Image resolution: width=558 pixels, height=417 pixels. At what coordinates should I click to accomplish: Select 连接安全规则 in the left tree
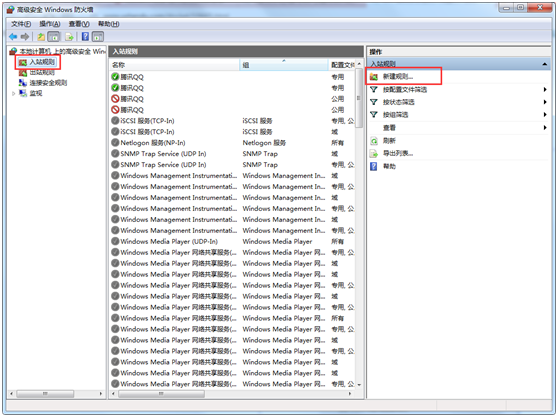tap(48, 83)
